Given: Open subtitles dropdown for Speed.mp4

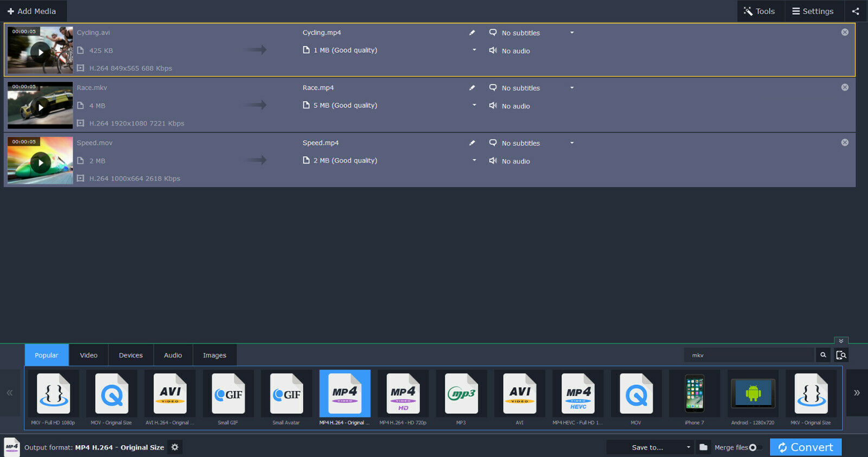Looking at the screenshot, I should pyautogui.click(x=572, y=143).
